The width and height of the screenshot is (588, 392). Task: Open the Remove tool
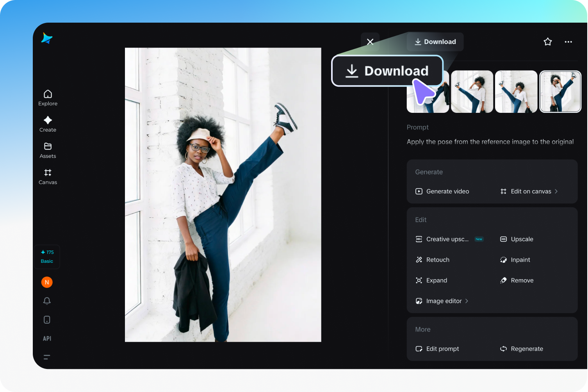522,280
